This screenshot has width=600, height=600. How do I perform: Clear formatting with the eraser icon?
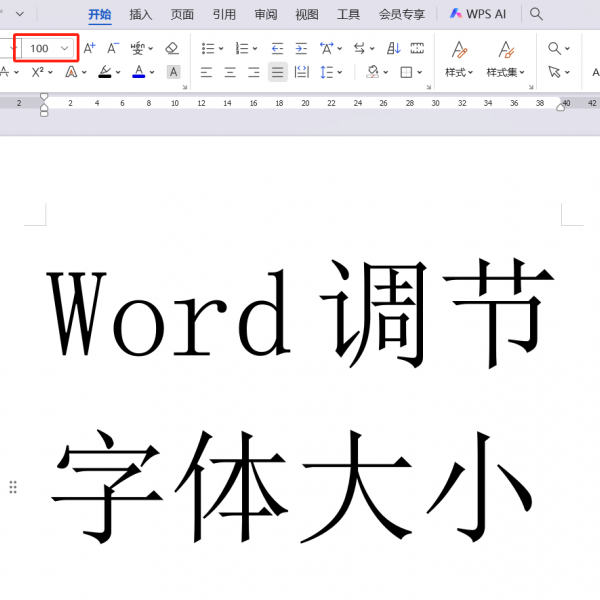pyautogui.click(x=171, y=48)
